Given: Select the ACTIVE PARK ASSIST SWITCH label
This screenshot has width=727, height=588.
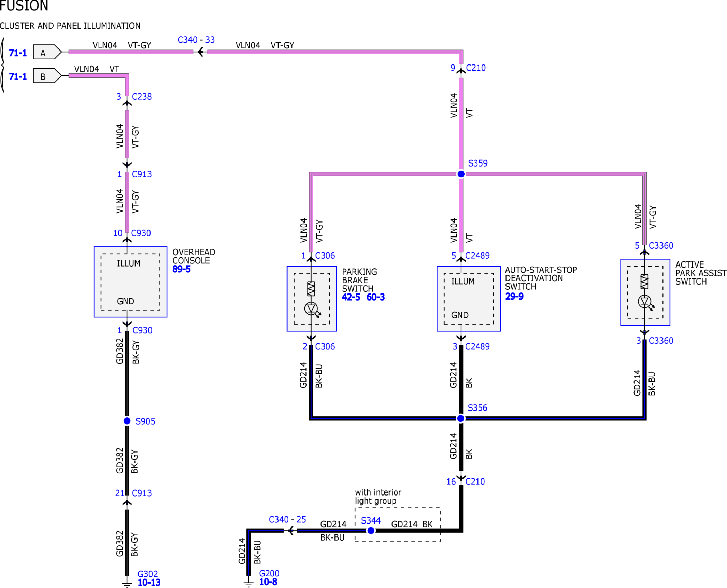Looking at the screenshot, I should [x=701, y=273].
